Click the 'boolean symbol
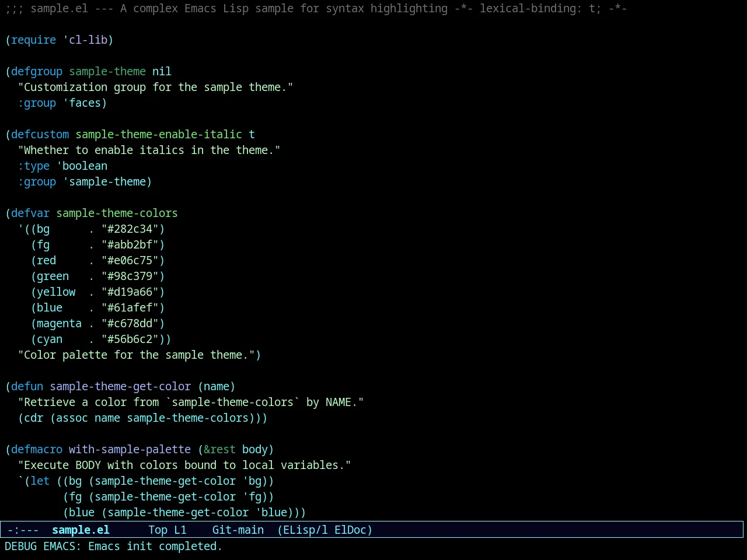This screenshot has width=747, height=560. click(x=82, y=166)
